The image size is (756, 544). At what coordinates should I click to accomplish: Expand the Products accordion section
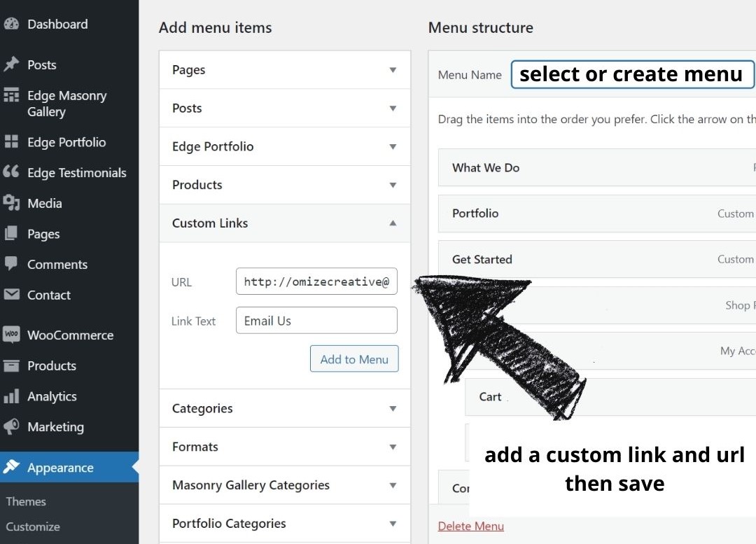coord(285,185)
